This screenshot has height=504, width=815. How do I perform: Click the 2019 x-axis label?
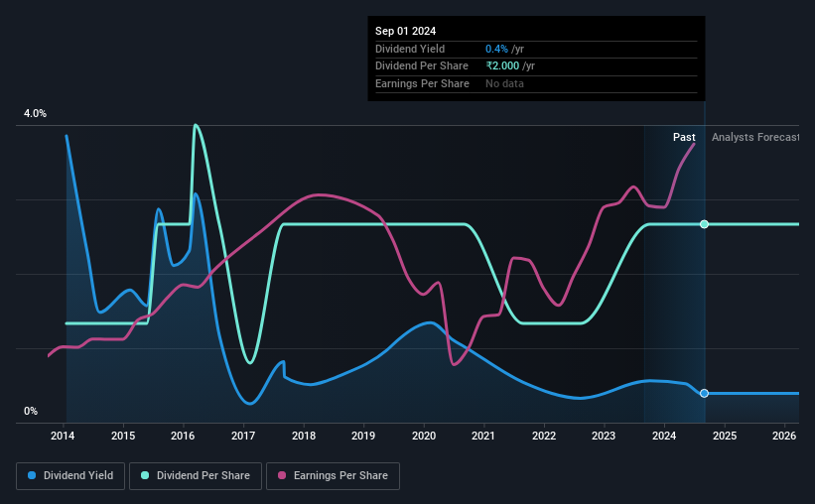(x=363, y=436)
